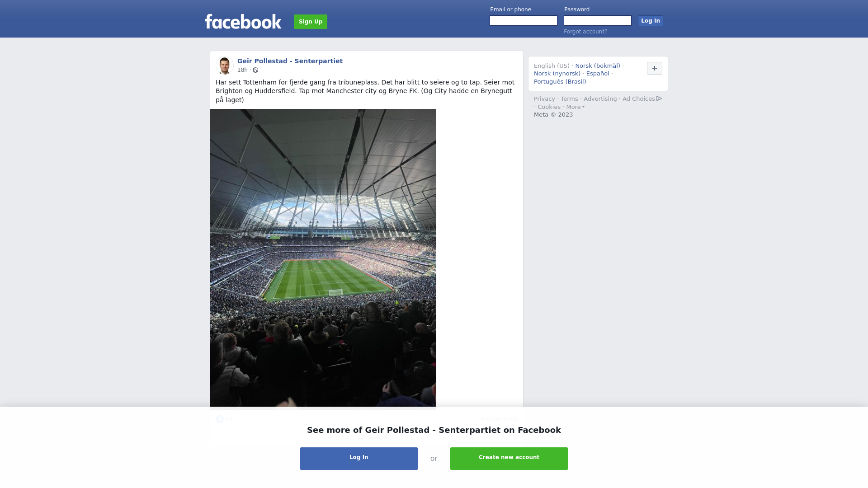Click Create new account button
868x488 pixels.
509,458
